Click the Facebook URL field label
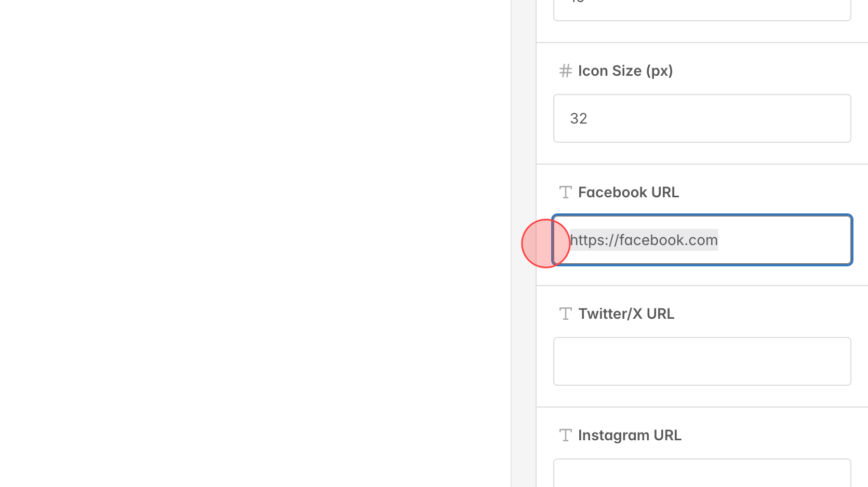This screenshot has height=487, width=868. click(629, 192)
